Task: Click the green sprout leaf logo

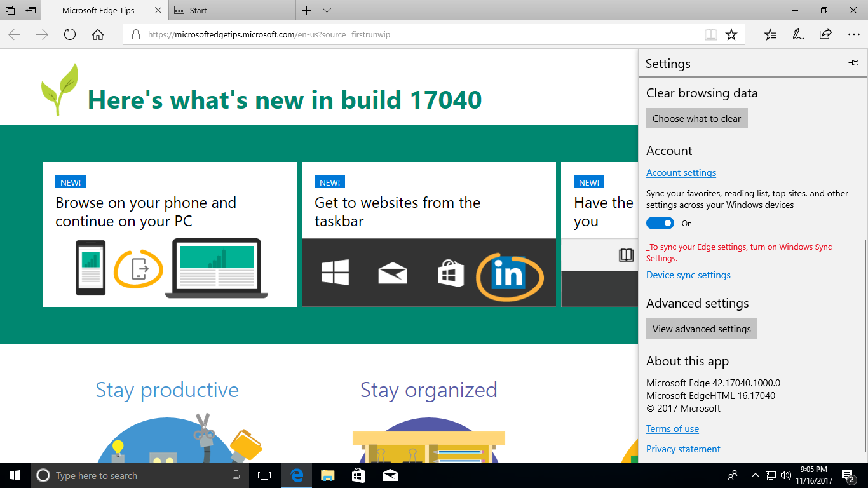Action: [60, 89]
